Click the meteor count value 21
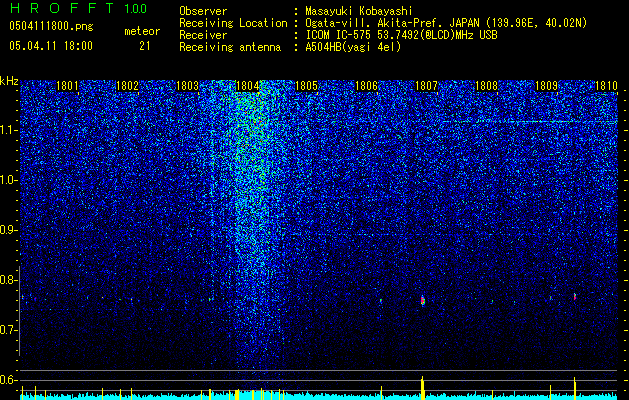Viewport: 629px width, 400px height. pyautogui.click(x=144, y=46)
